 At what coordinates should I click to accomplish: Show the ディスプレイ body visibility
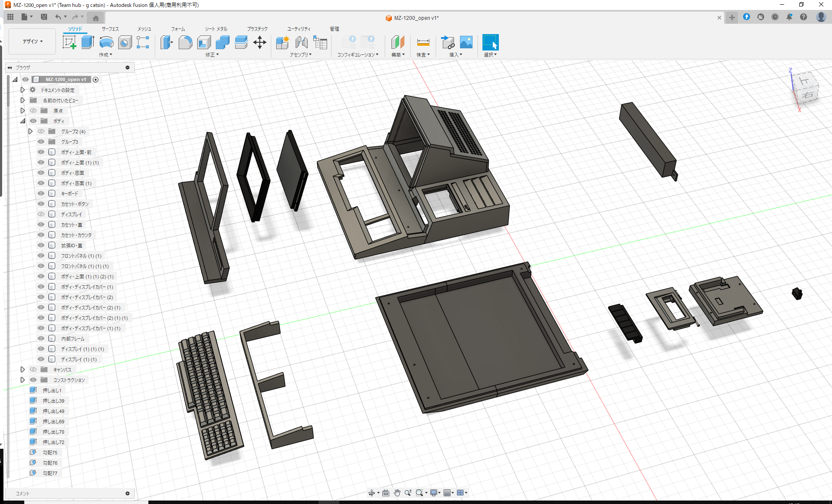[41, 214]
